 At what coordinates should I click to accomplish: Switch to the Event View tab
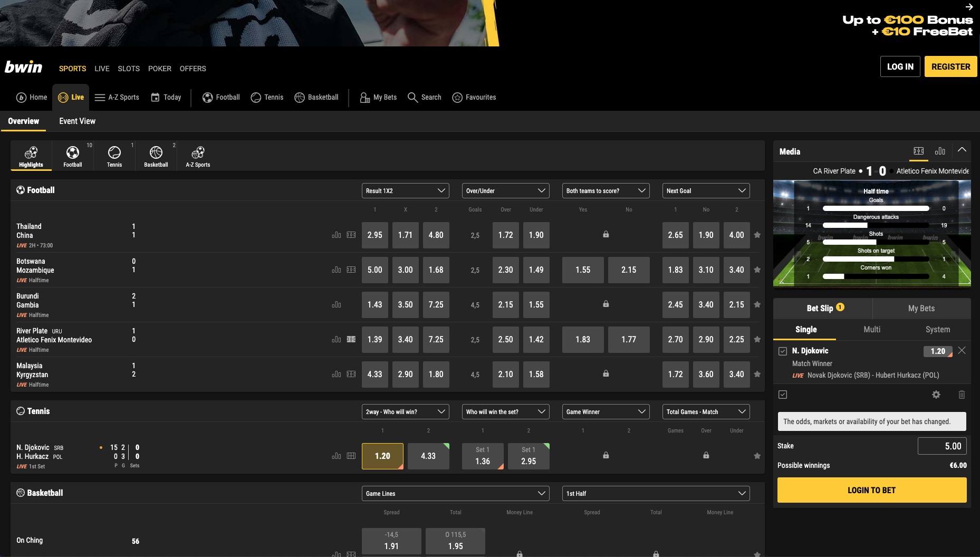point(77,121)
